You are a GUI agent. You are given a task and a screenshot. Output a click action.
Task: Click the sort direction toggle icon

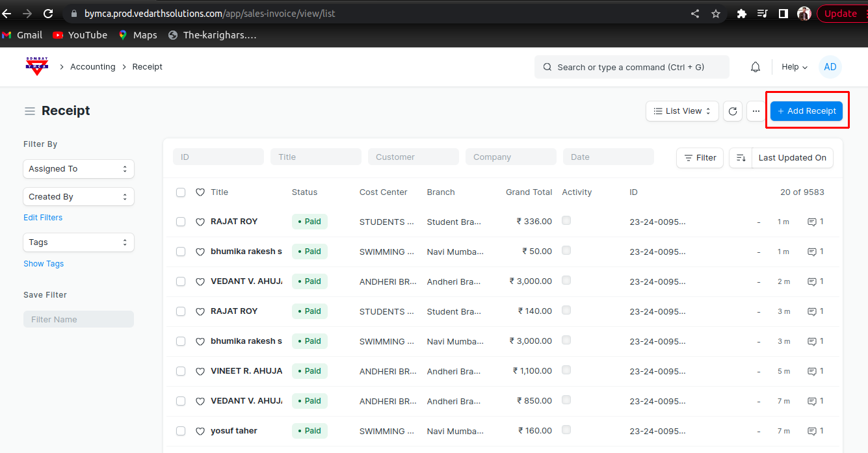tap(741, 157)
